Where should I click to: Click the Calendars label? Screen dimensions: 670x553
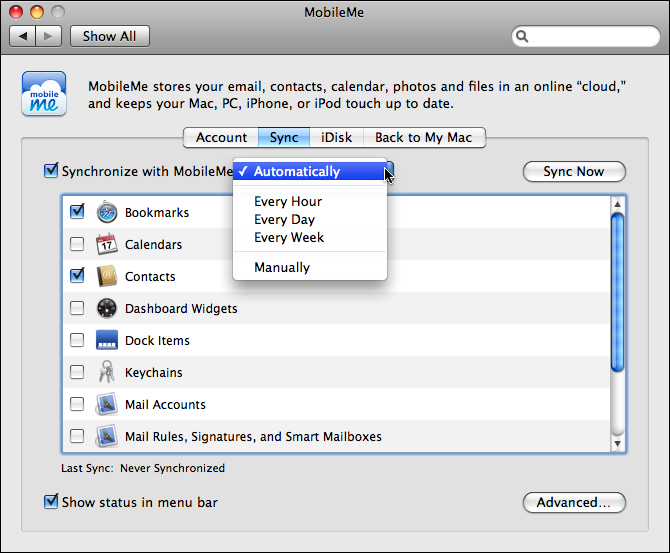(x=153, y=244)
